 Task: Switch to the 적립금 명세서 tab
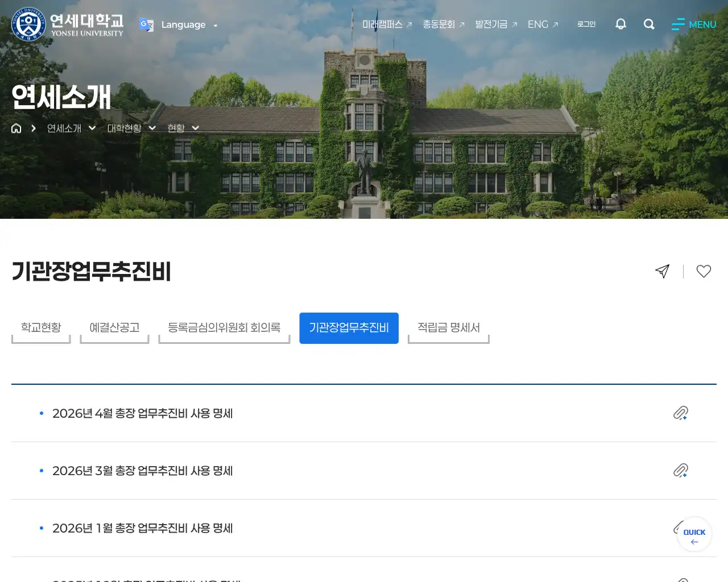(449, 328)
